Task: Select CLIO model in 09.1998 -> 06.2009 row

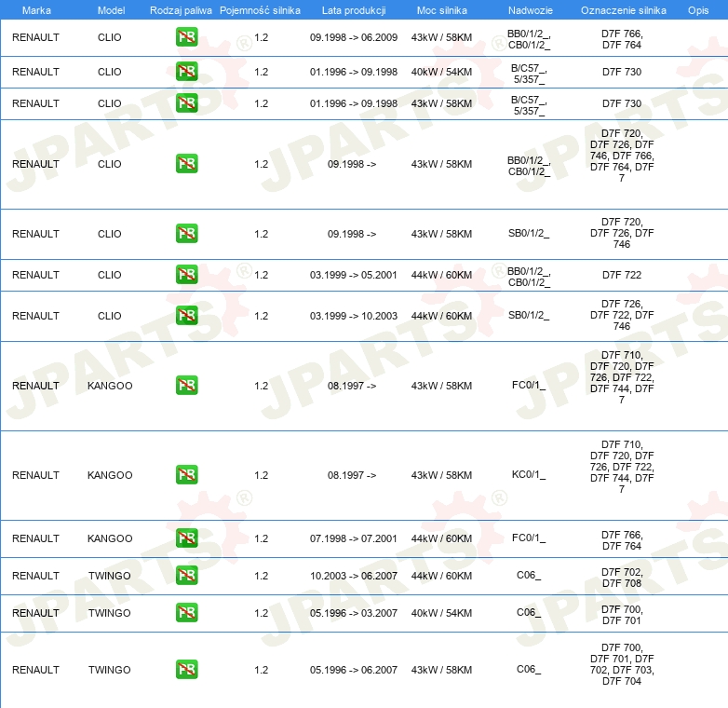Action: tap(110, 37)
